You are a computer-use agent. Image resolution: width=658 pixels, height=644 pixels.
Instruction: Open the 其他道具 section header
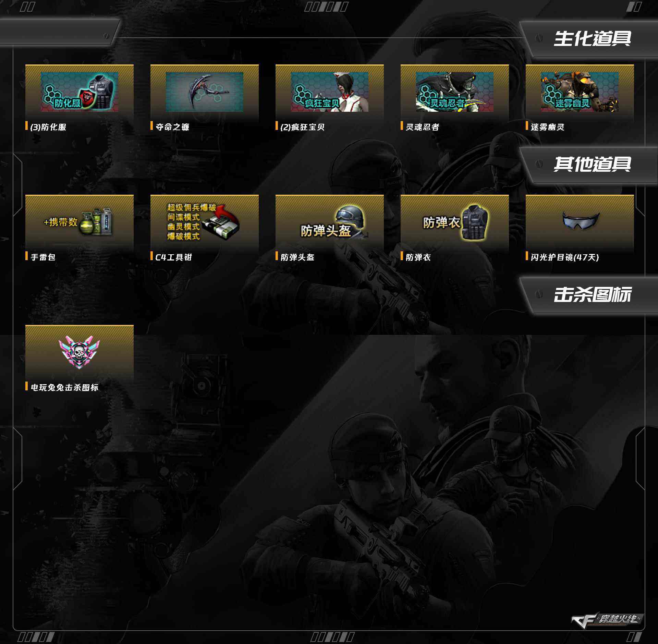592,164
